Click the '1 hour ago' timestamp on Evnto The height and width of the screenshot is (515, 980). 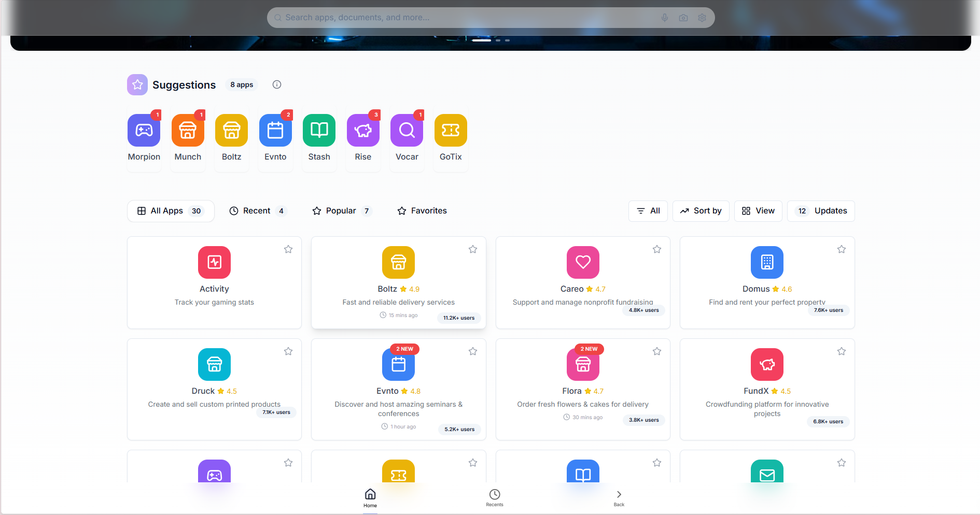[399, 426]
